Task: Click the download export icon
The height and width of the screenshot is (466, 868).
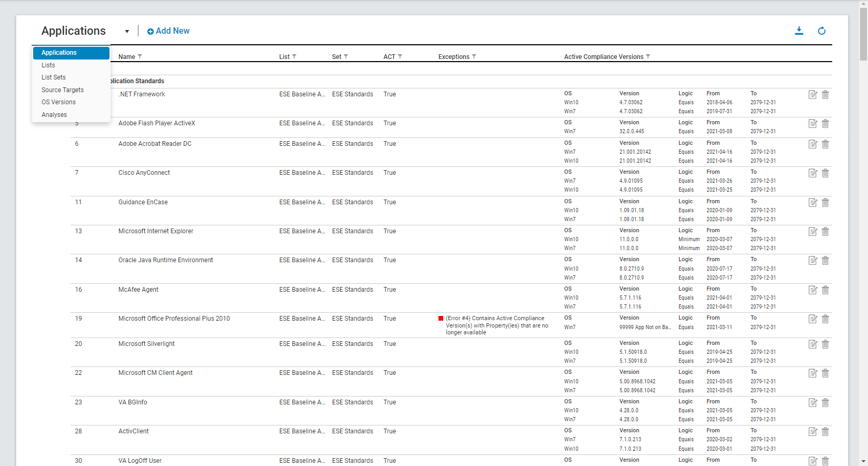Action: (799, 31)
